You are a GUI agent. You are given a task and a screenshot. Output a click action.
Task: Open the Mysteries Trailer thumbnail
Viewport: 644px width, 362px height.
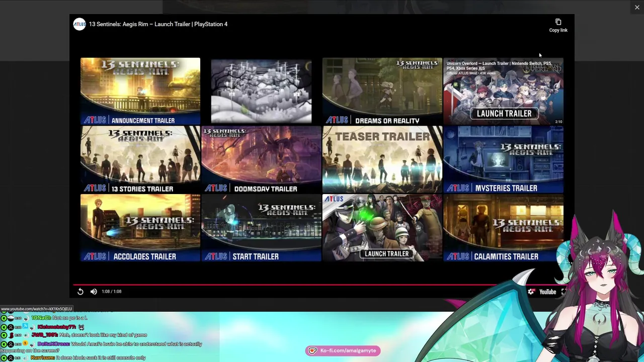click(x=503, y=159)
